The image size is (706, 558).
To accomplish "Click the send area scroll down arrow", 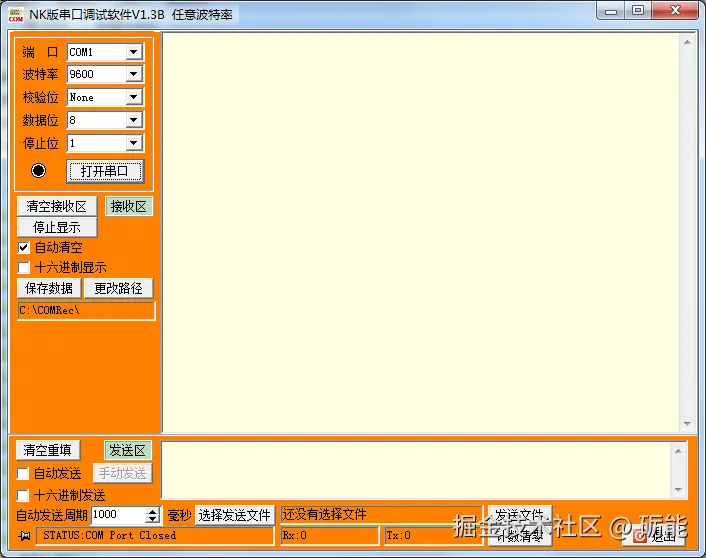I will [678, 490].
